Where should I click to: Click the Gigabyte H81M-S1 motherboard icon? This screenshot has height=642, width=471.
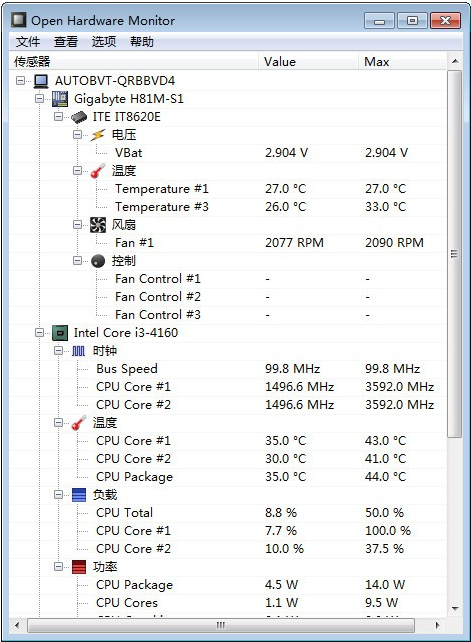(60, 99)
